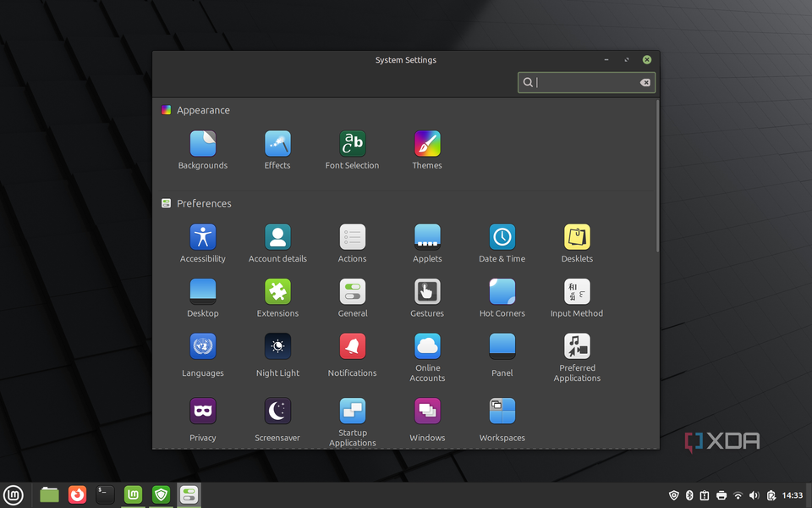Click the shield security tray icon
812x508 pixels.
674,495
